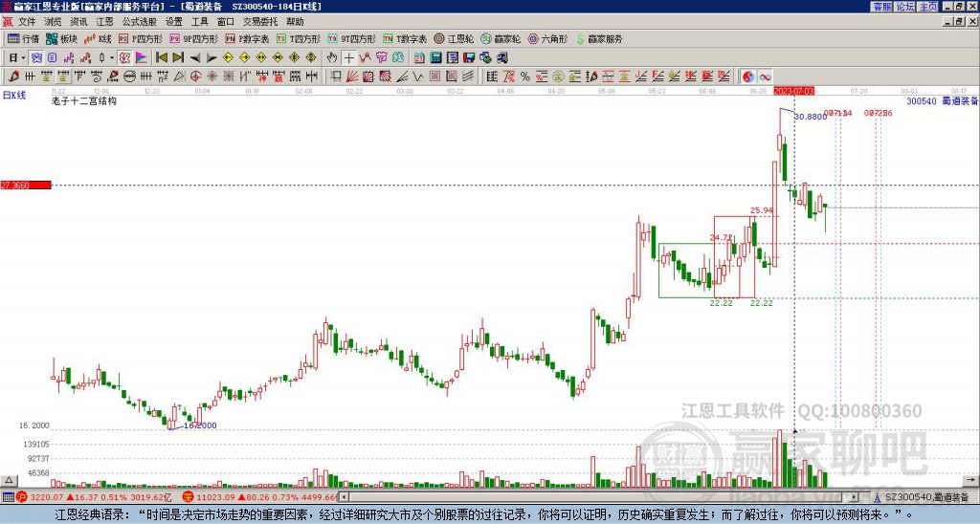Viewport: 980px width, 524px height.
Task: Click the calendar 21 icon
Action: [419, 58]
